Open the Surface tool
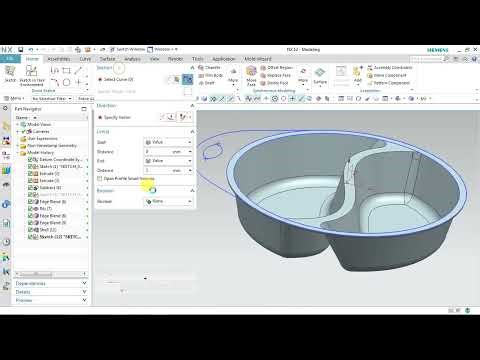480x360 pixels. [x=320, y=75]
